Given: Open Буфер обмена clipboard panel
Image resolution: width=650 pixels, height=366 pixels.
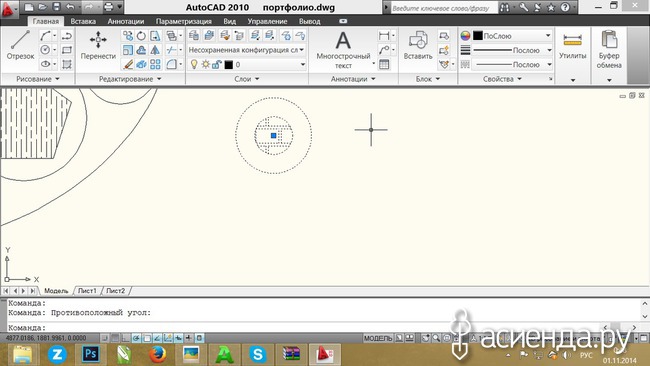Looking at the screenshot, I should [x=609, y=50].
